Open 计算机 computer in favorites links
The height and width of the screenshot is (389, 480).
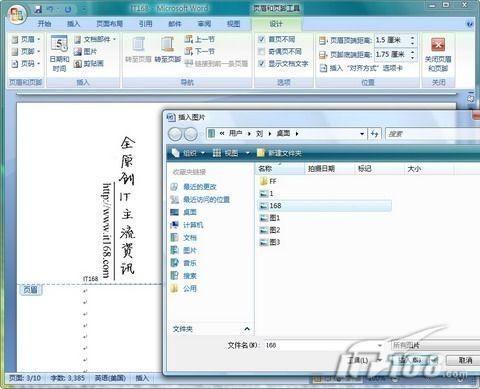pyautogui.click(x=187, y=225)
